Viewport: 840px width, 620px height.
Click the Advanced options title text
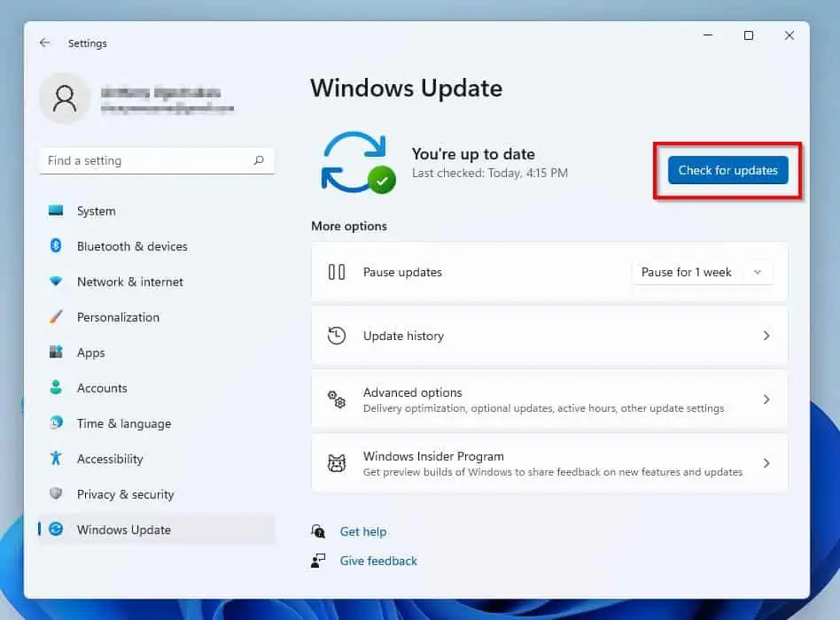click(413, 392)
